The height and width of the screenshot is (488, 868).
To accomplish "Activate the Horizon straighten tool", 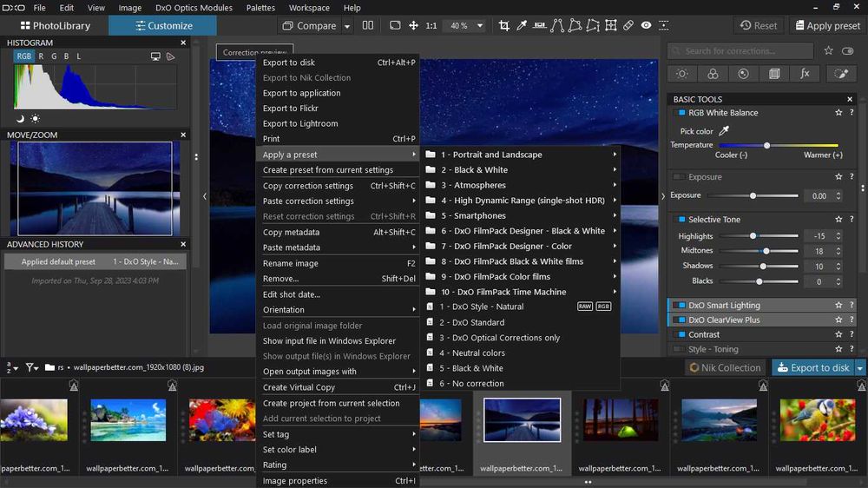I will [x=539, y=26].
